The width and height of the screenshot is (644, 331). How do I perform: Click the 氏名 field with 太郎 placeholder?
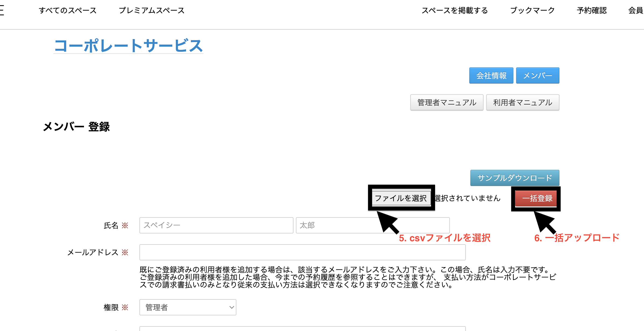(373, 225)
